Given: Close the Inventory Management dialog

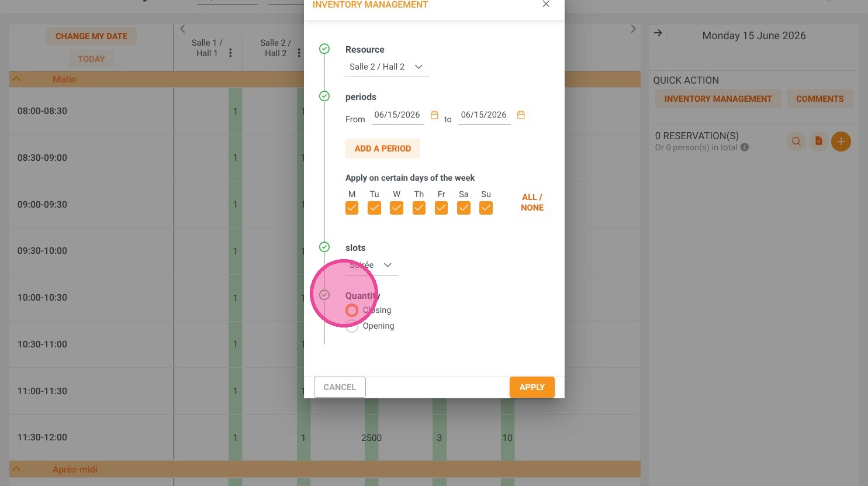Looking at the screenshot, I should 546,4.
